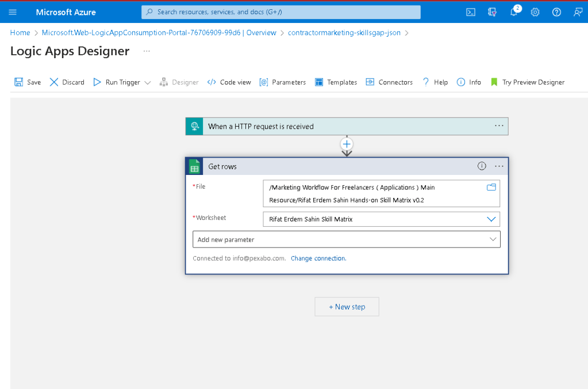Open Parameters
The width and height of the screenshot is (588, 389).
point(283,82)
